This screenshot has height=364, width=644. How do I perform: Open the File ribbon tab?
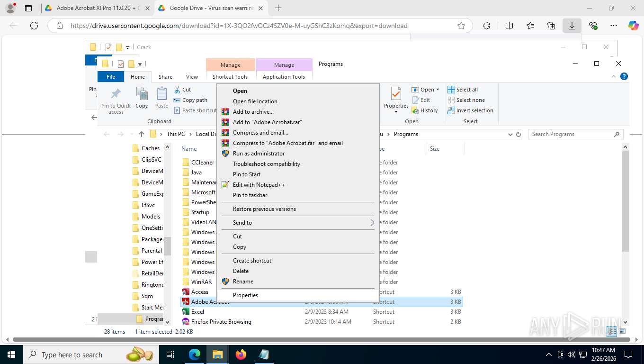click(x=111, y=77)
